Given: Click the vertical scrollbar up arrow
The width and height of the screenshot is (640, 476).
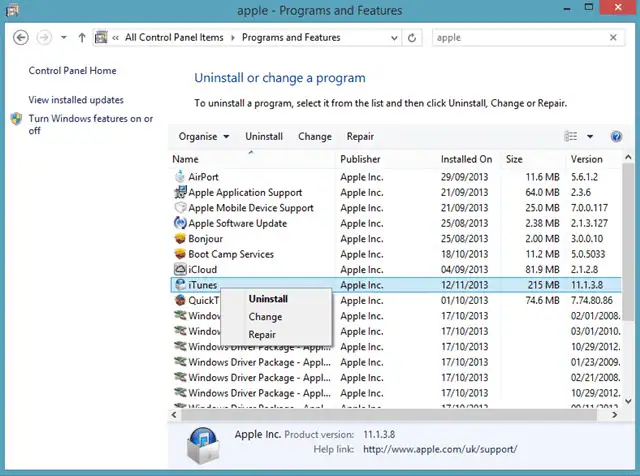Looking at the screenshot, I should [x=628, y=157].
